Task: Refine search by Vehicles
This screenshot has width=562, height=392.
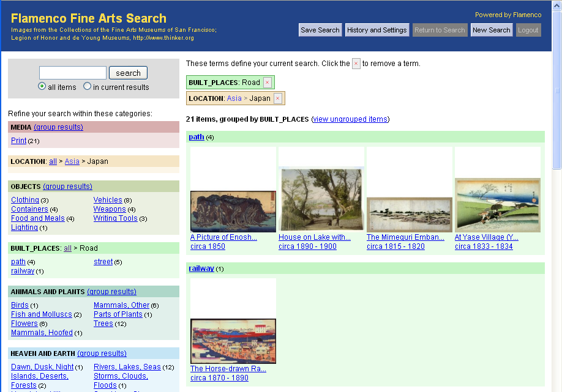Action: pyautogui.click(x=108, y=200)
